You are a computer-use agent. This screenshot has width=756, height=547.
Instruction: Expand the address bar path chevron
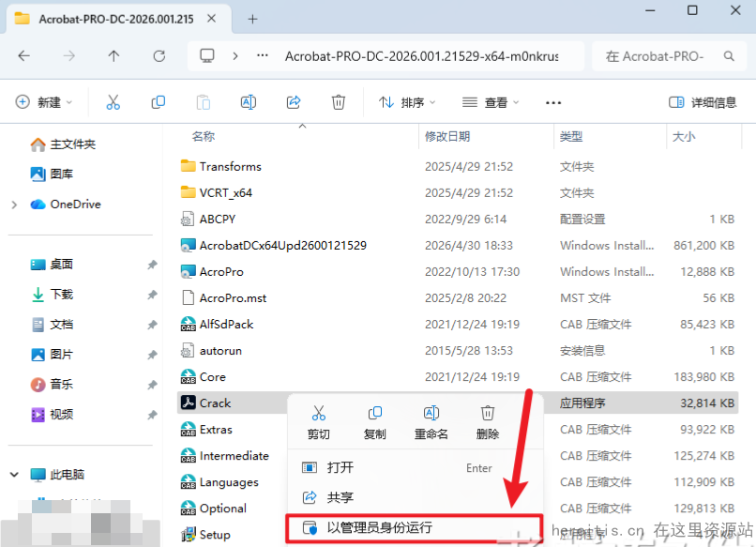pos(235,56)
